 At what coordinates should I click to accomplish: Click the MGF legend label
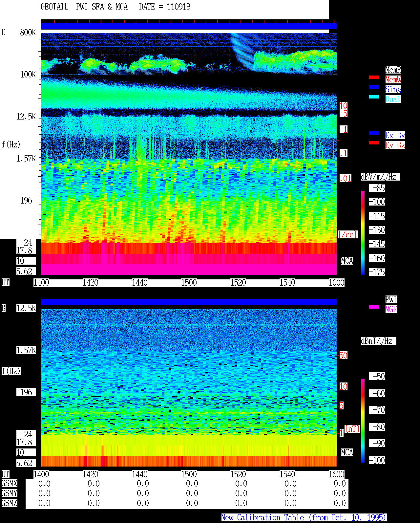tap(391, 309)
